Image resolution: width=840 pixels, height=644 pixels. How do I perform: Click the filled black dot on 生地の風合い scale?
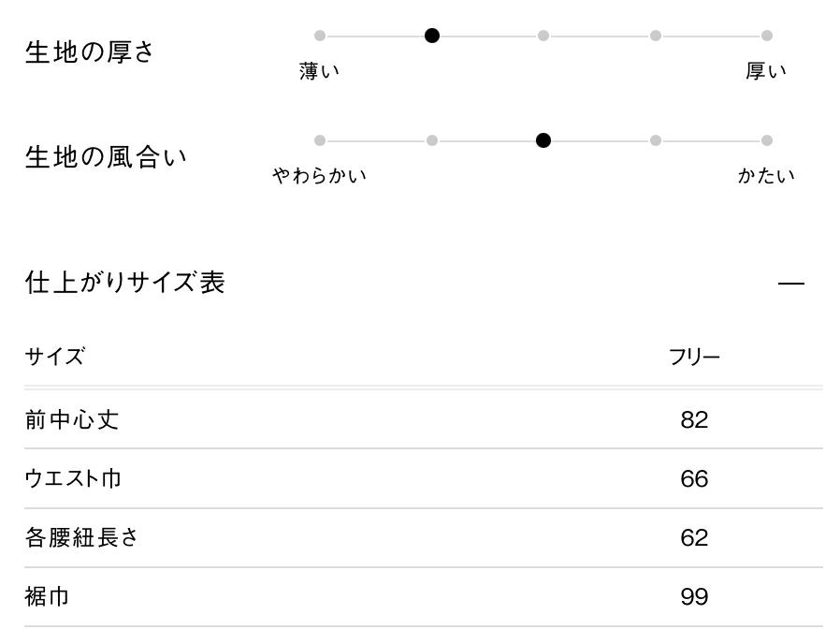click(543, 140)
